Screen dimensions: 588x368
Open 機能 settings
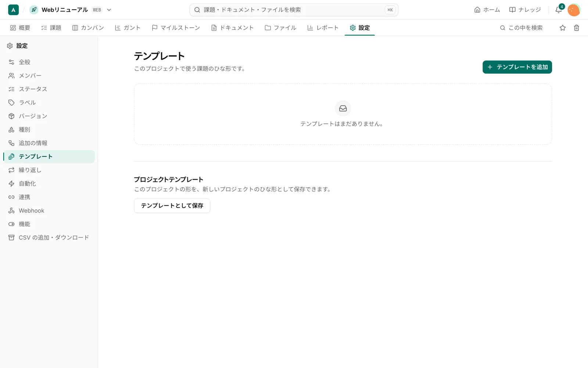pos(49,224)
